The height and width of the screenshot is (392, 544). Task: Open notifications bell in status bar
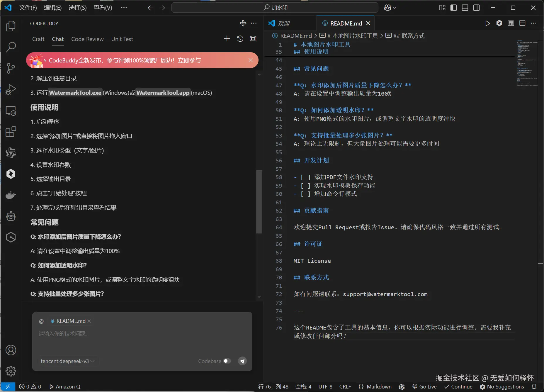[534, 387]
